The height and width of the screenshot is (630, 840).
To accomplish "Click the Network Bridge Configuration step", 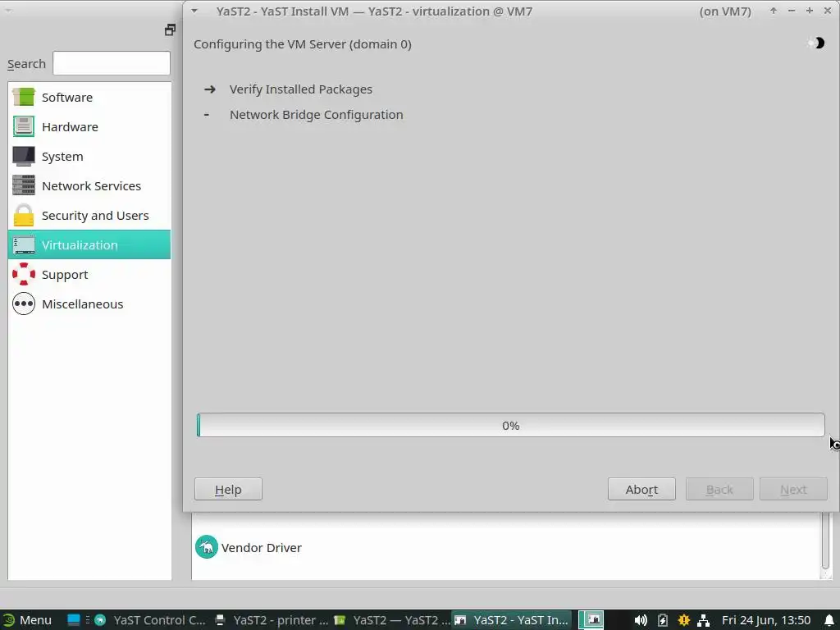I will [316, 115].
